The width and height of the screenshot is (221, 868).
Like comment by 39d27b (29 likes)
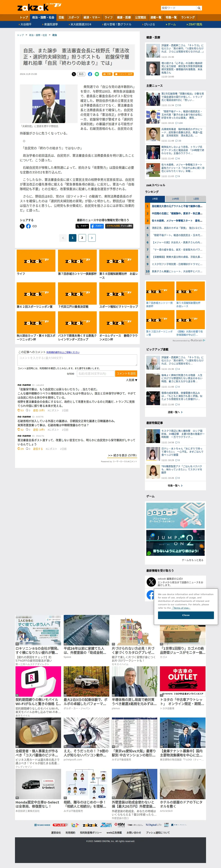click(20, 449)
